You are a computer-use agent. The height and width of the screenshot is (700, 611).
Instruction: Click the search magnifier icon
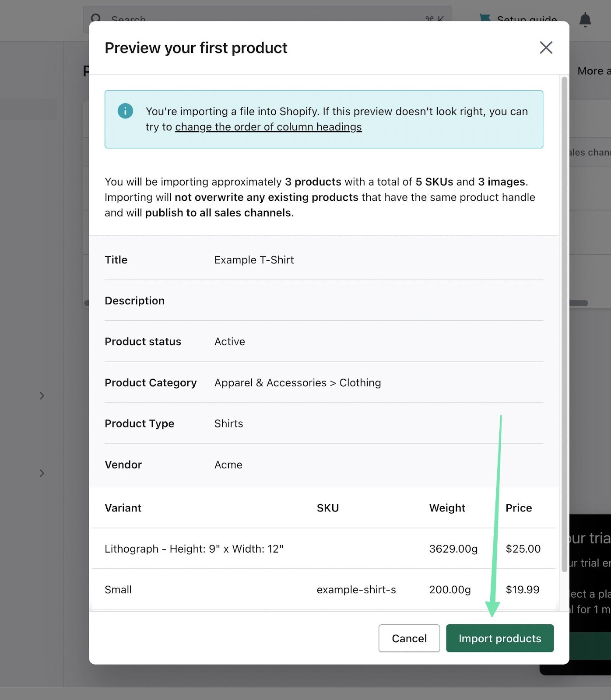96,18
